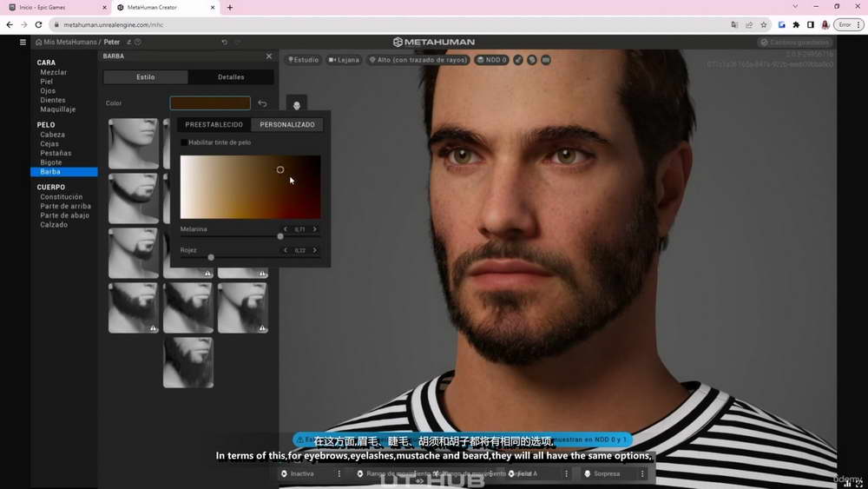Switch to the Detalles tab
This screenshot has width=868, height=489.
pyautogui.click(x=231, y=77)
